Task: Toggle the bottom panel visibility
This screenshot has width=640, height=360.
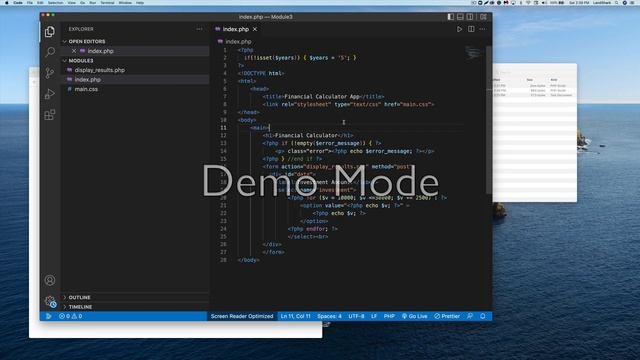Action: (x=460, y=17)
